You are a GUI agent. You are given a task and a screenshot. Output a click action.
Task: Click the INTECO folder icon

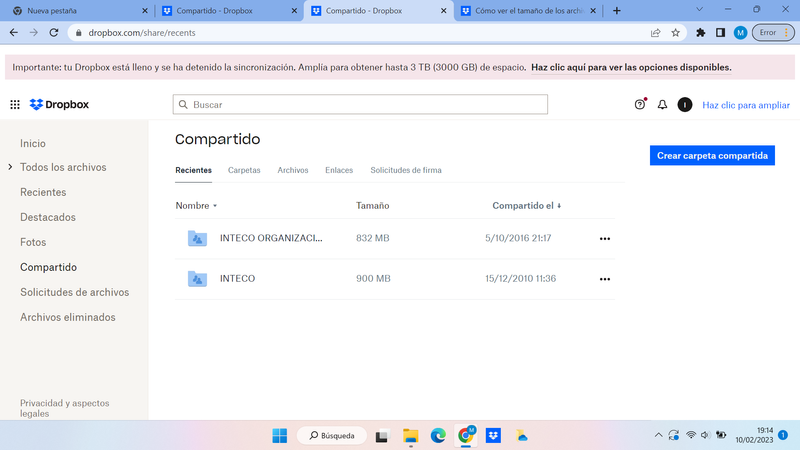[197, 279]
